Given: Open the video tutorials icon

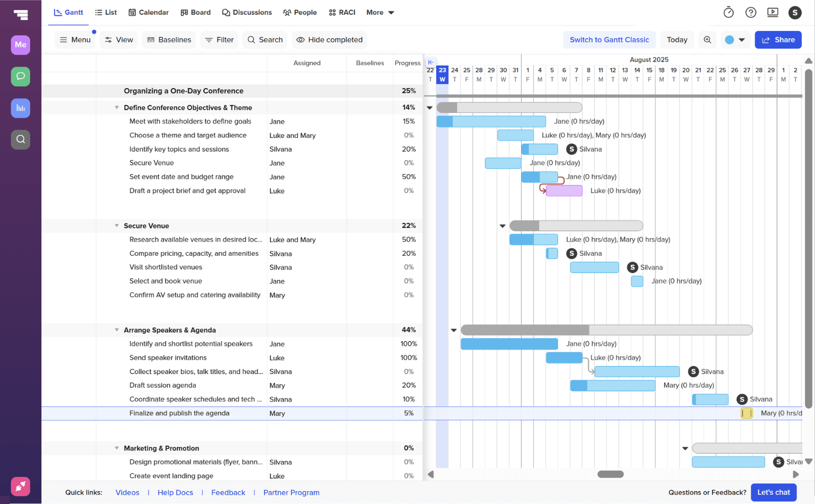Looking at the screenshot, I should point(773,12).
